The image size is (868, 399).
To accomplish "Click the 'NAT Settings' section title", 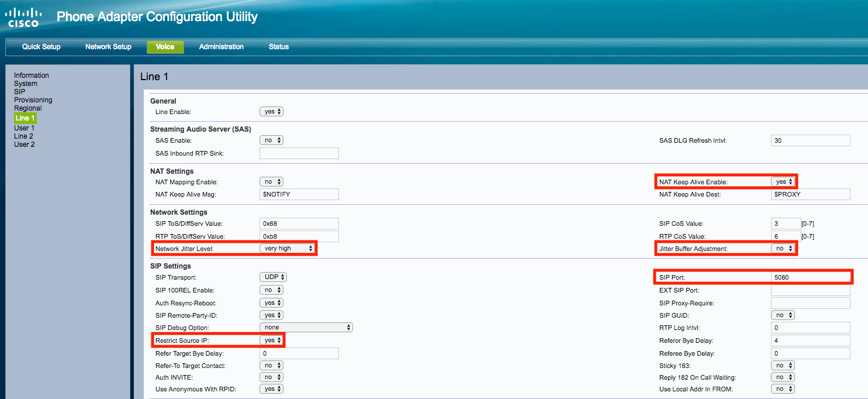I will pyautogui.click(x=172, y=171).
